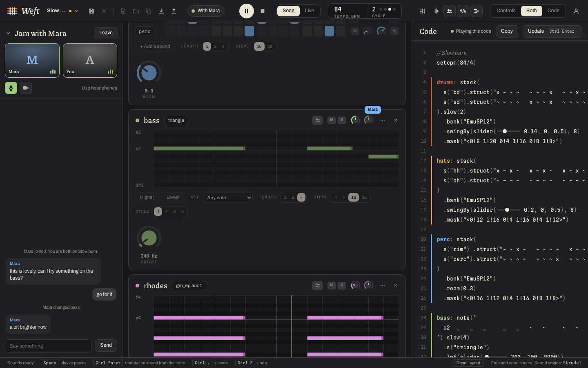Viewport: 588px width, 368px height.
Task: Mute the rhodes track
Action: click(x=332, y=285)
